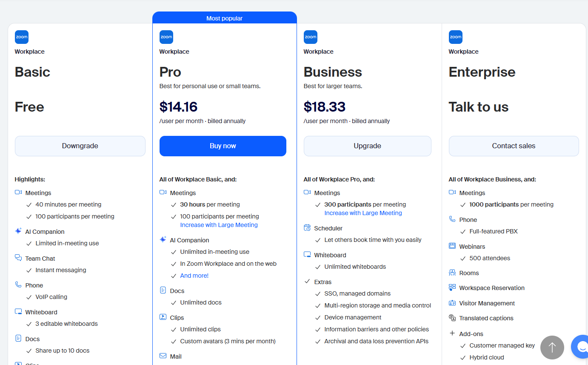Click the Scheduler calendar icon in Business

pos(307,228)
